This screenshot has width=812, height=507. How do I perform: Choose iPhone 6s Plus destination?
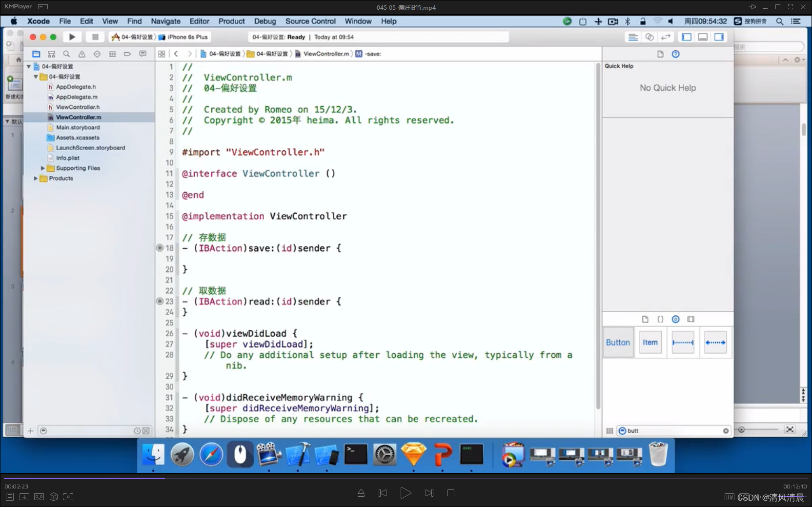(x=183, y=37)
